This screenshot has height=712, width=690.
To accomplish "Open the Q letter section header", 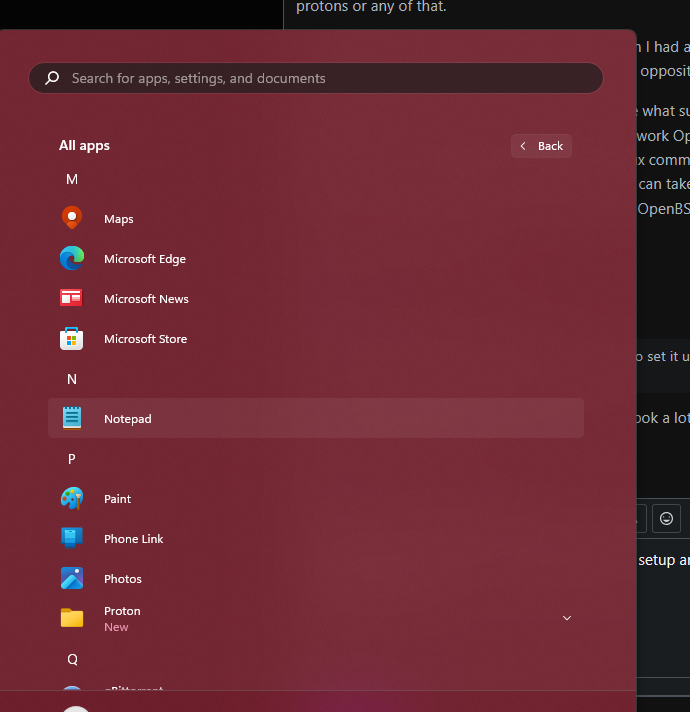I will (x=72, y=659).
